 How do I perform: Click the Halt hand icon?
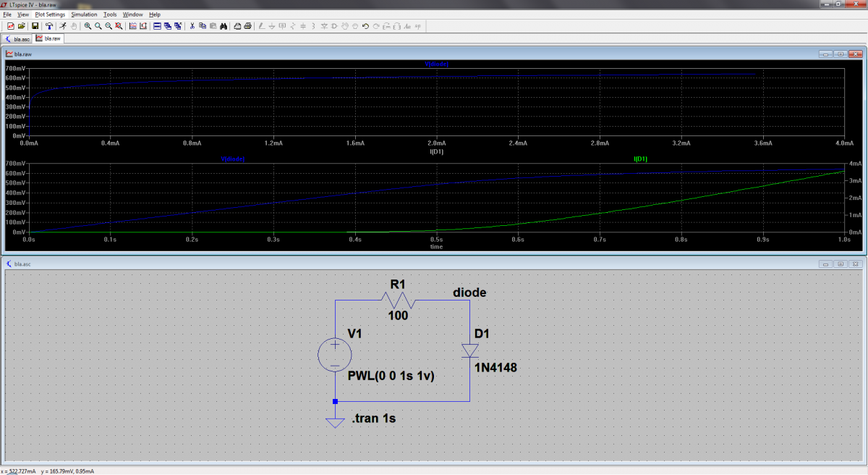tap(74, 26)
